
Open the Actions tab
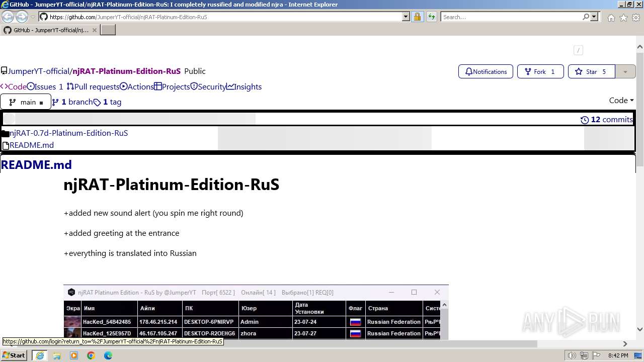pyautogui.click(x=137, y=86)
